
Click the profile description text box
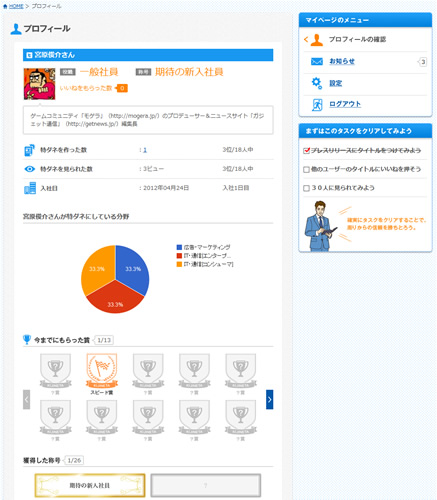coord(148,120)
